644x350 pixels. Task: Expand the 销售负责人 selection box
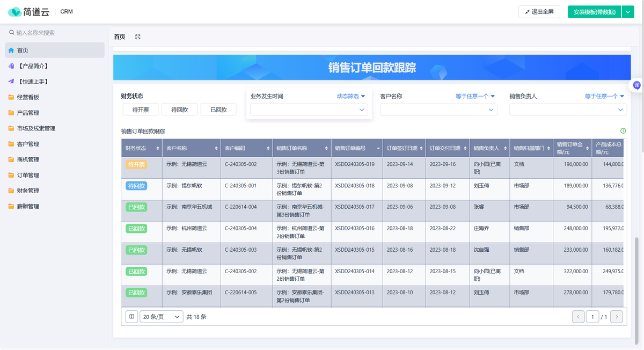click(568, 110)
